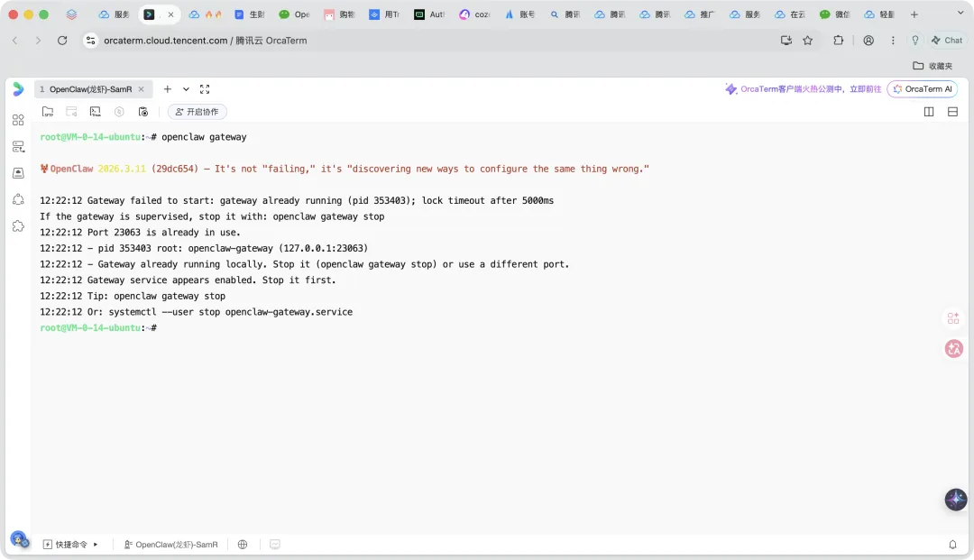Open the puzzle plugin icon in left sidebar

tap(18, 226)
